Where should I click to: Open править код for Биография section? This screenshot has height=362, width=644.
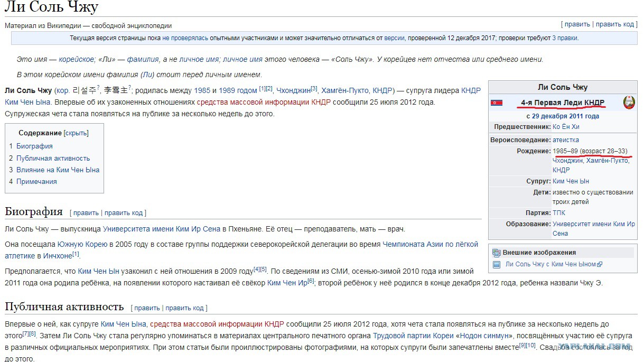tap(124, 213)
